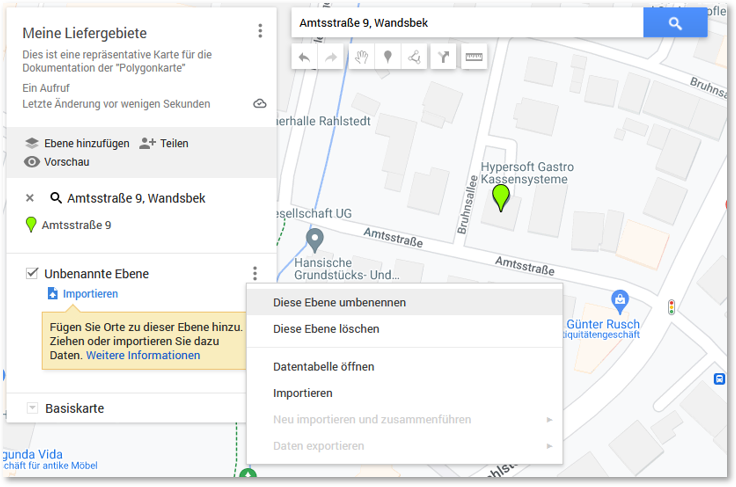This screenshot has height=487, width=736.
Task: Click the redo arrow in map toolbar
Action: point(331,58)
